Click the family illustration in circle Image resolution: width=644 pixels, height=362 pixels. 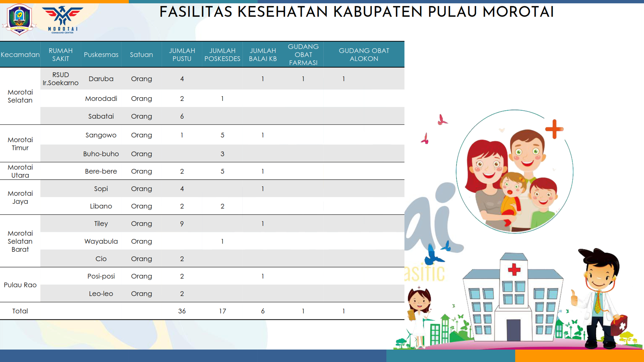click(514, 172)
